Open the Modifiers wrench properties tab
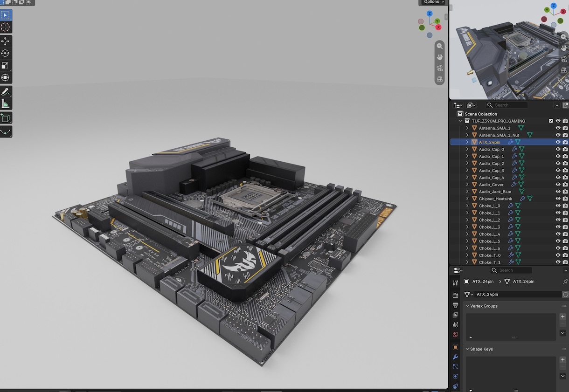 point(455,357)
